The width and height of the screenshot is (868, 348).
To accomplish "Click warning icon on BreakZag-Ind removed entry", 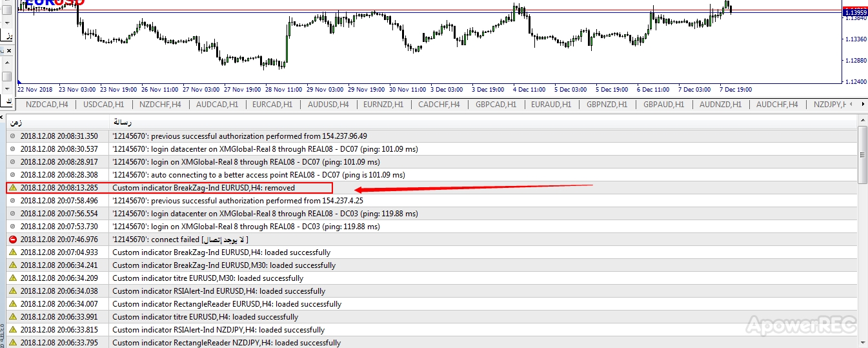I will [12, 188].
